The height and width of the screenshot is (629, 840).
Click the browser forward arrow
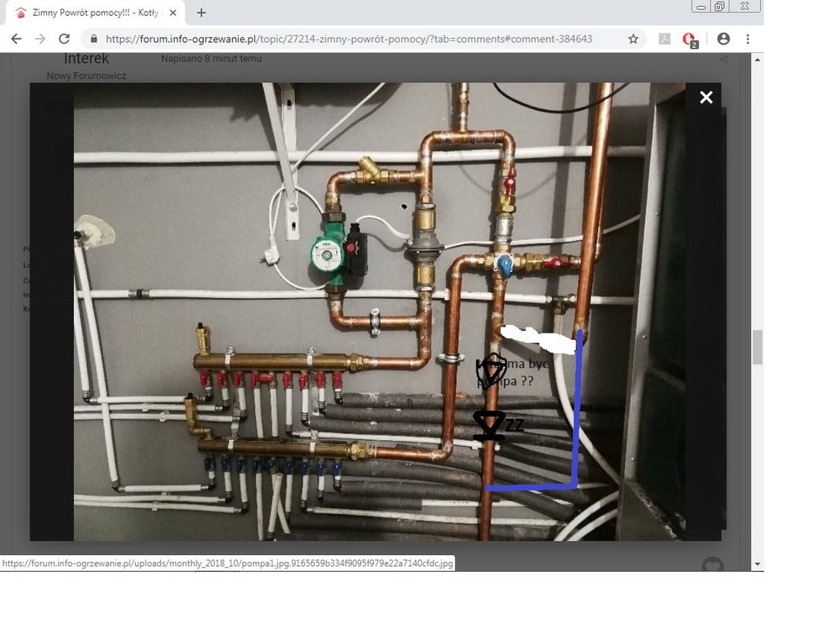(39, 39)
